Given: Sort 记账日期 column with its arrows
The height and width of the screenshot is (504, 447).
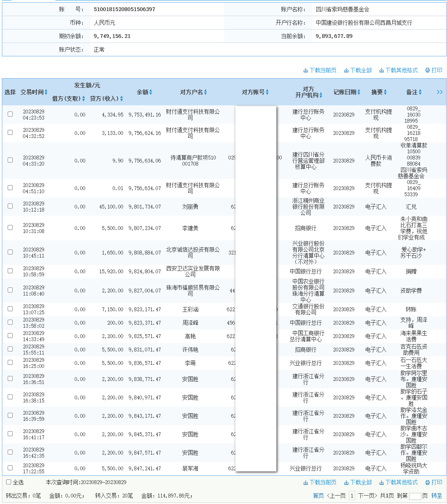Looking at the screenshot, I should pos(359,92).
